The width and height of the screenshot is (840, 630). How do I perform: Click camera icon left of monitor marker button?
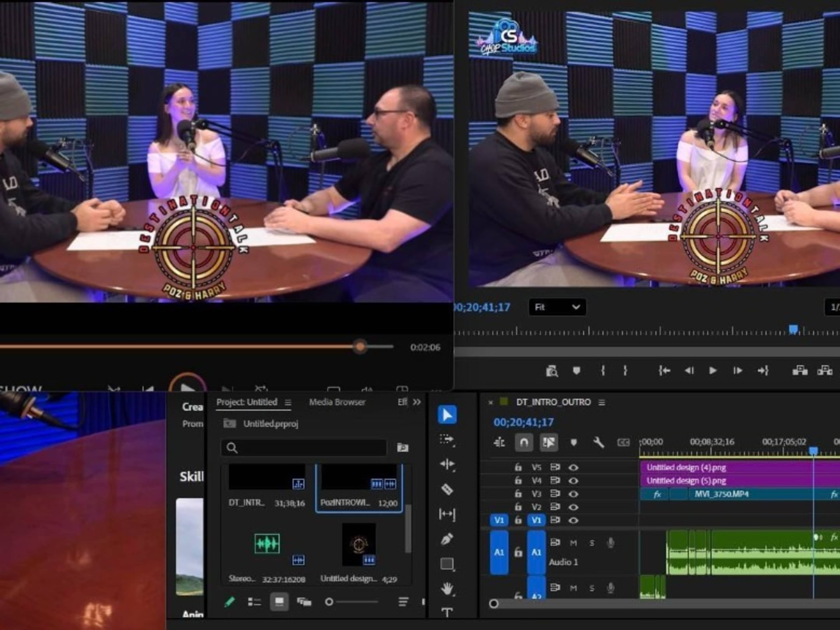point(552,371)
